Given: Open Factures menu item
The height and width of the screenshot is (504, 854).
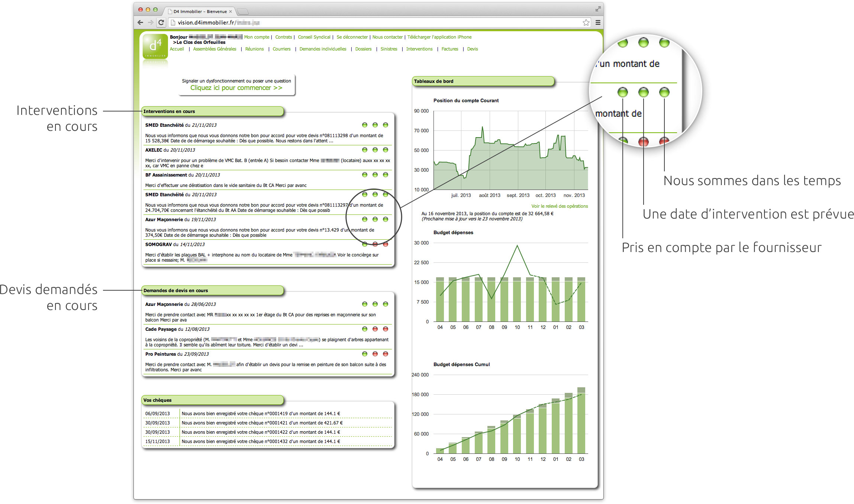Looking at the screenshot, I should (450, 49).
